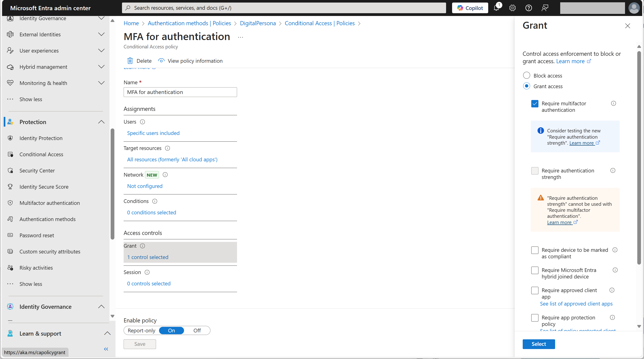Image resolution: width=644 pixels, height=359 pixels.
Task: Select the Block access radio button
Action: tap(526, 75)
